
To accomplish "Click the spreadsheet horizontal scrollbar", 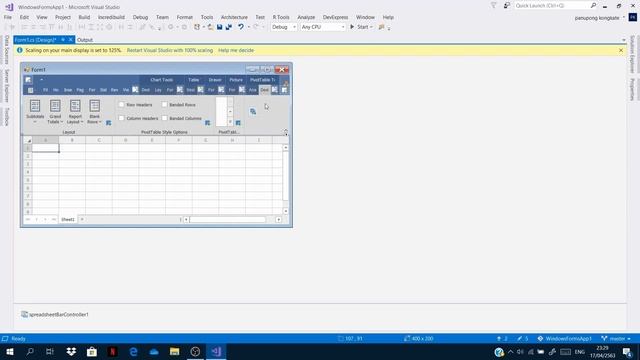I will coord(232,219).
